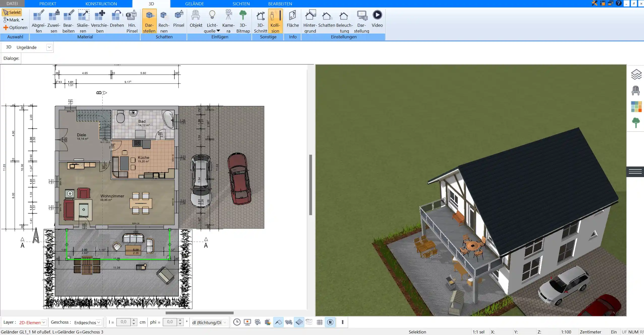Click the 3D-Bitmap tree icon
644x335 pixels.
pos(243,21)
